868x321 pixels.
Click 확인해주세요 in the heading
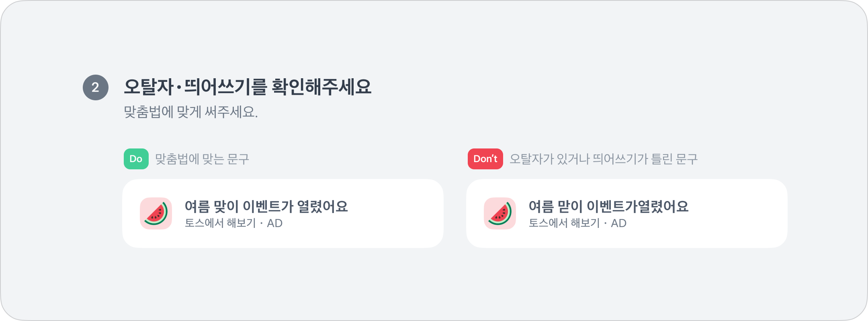(x=321, y=87)
